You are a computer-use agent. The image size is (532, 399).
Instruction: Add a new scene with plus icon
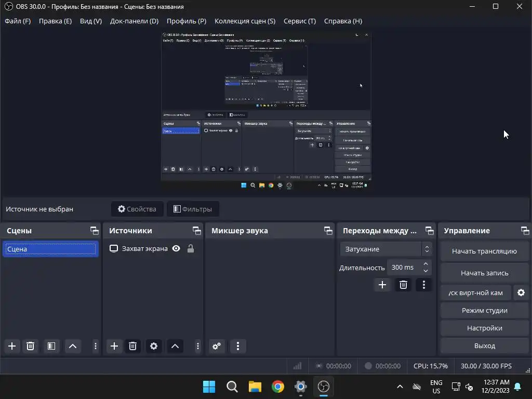pyautogui.click(x=12, y=346)
